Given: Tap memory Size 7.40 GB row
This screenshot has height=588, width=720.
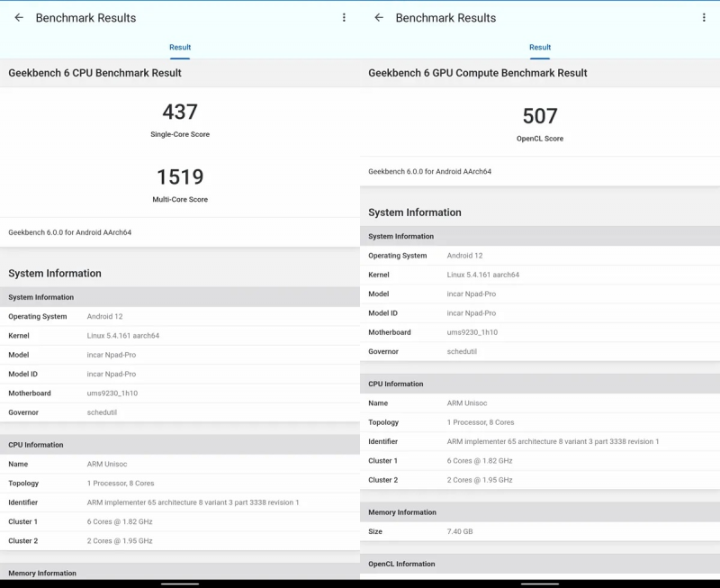Looking at the screenshot, I should tap(540, 531).
